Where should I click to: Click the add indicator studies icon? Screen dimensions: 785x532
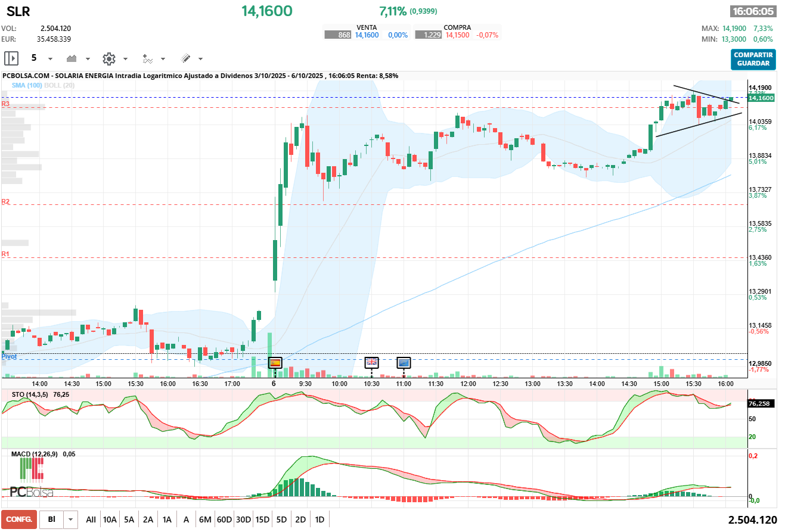(x=147, y=58)
